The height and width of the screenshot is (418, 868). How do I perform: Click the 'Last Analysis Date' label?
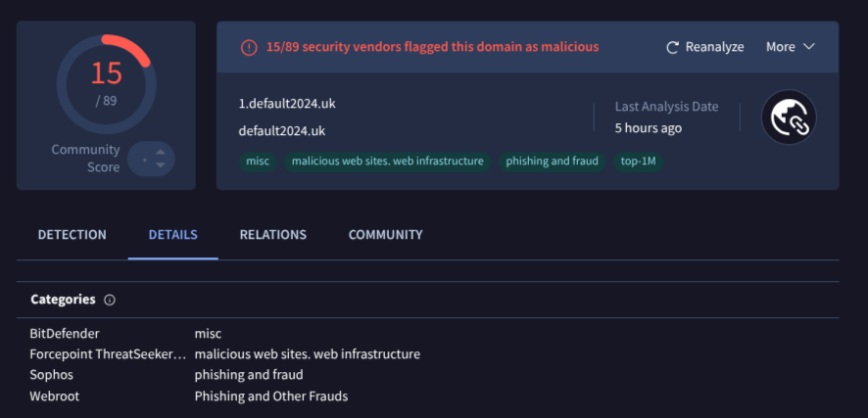(x=666, y=107)
